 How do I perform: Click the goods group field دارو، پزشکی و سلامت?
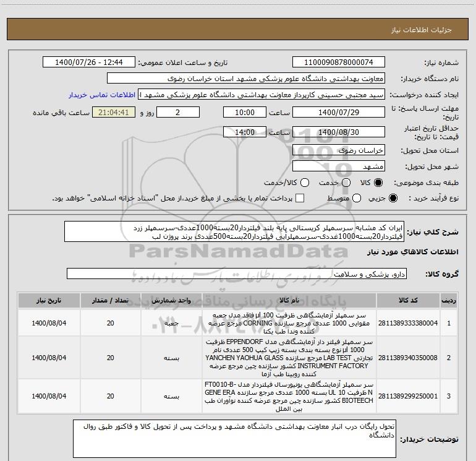[237, 274]
